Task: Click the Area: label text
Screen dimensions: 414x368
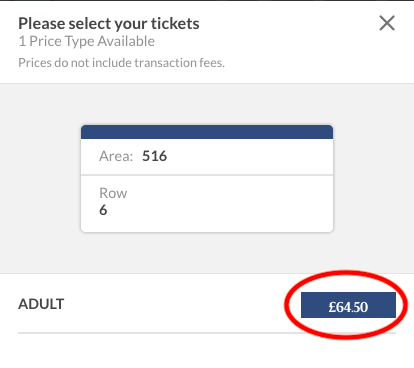Action: coord(116,156)
